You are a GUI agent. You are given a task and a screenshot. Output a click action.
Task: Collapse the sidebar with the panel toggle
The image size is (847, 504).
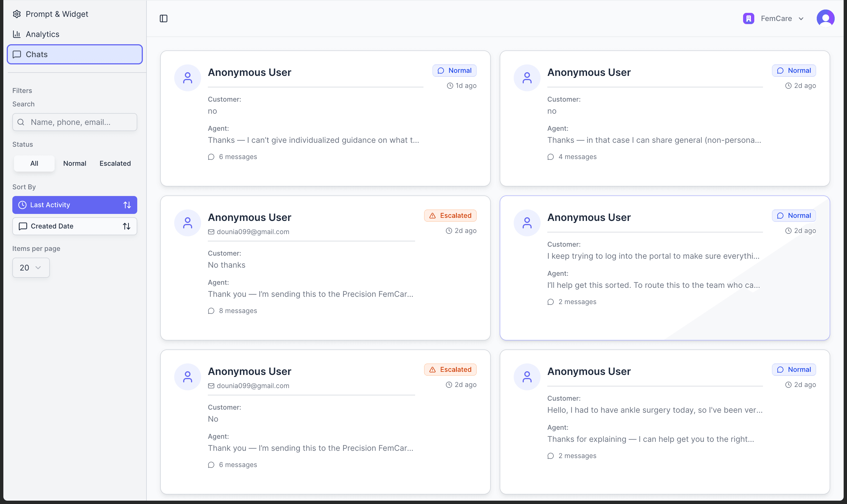[164, 18]
